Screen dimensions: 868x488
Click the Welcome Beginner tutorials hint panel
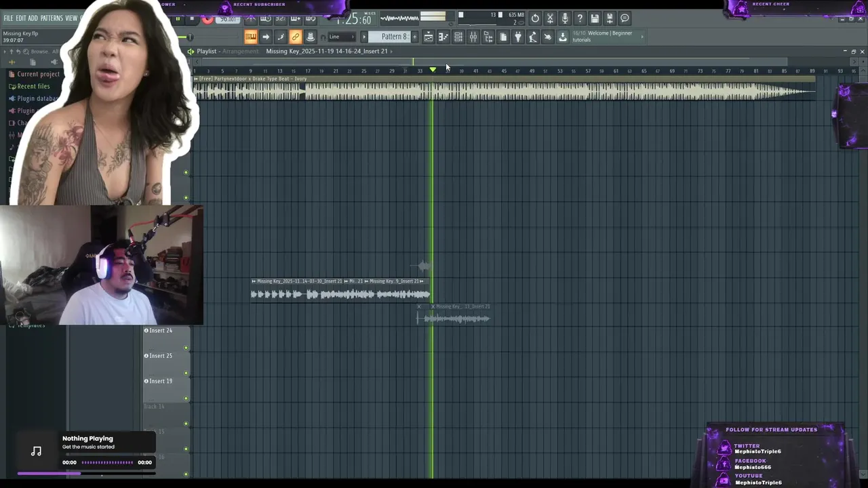(x=608, y=37)
